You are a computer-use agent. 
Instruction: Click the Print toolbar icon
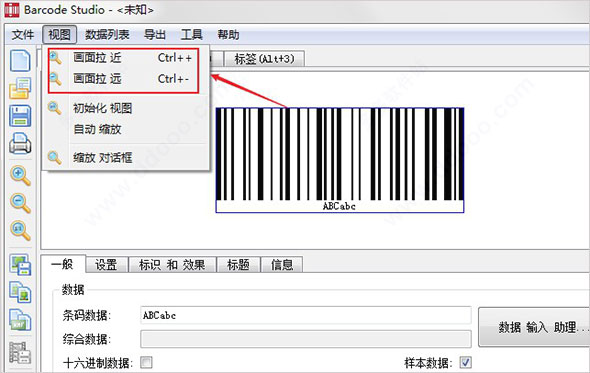[x=20, y=144]
